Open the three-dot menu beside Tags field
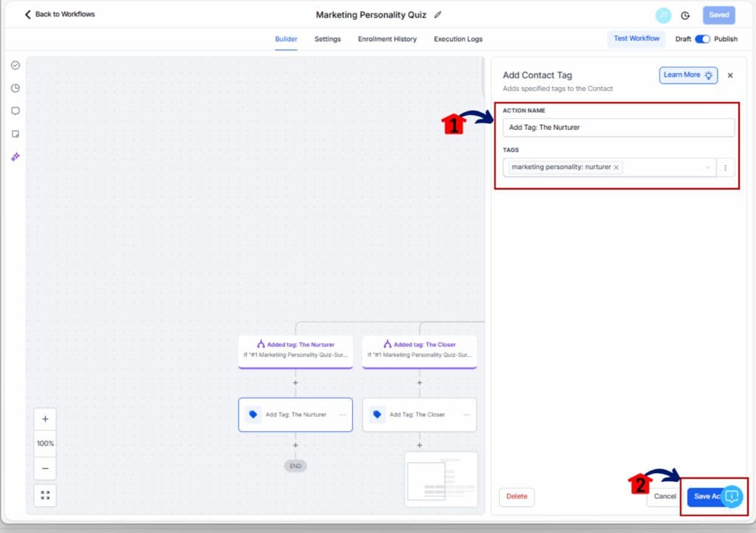Screen dimensions: 756x533 726,167
